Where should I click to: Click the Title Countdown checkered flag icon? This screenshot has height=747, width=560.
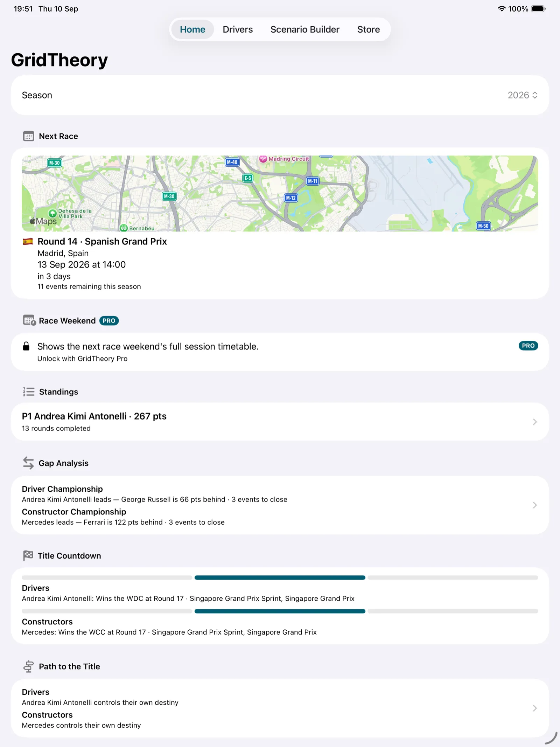pyautogui.click(x=28, y=555)
